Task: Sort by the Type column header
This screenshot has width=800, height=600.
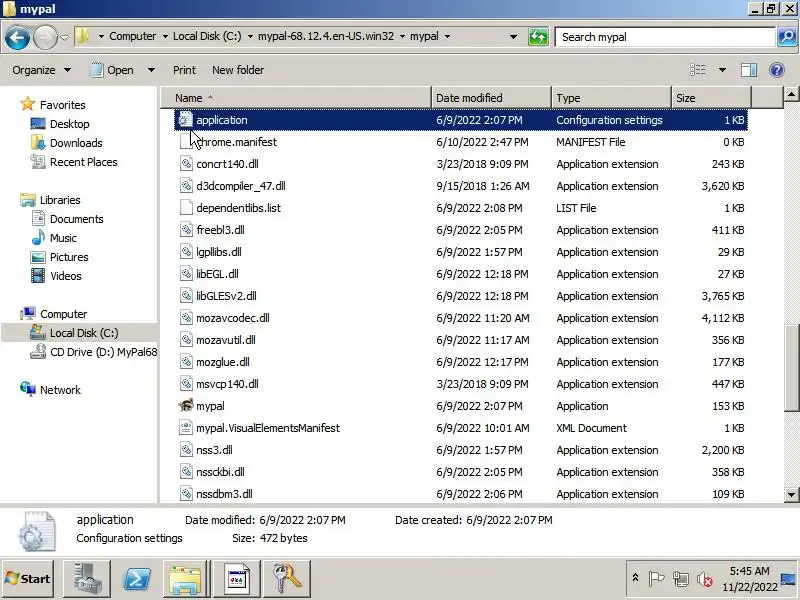Action: (x=611, y=97)
